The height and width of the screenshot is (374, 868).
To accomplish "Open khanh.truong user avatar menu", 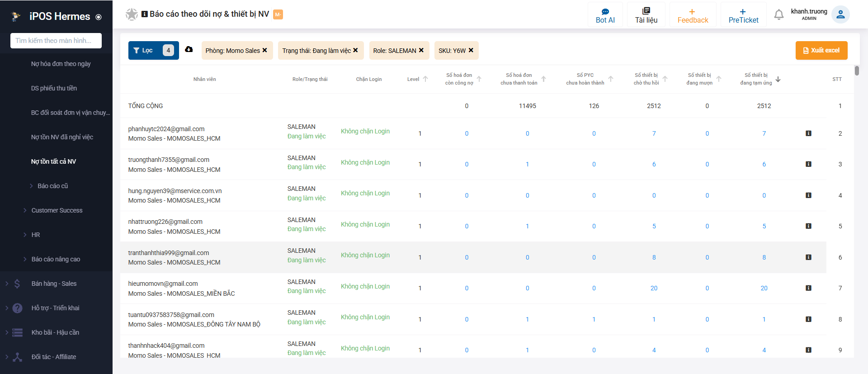I will [x=840, y=14].
